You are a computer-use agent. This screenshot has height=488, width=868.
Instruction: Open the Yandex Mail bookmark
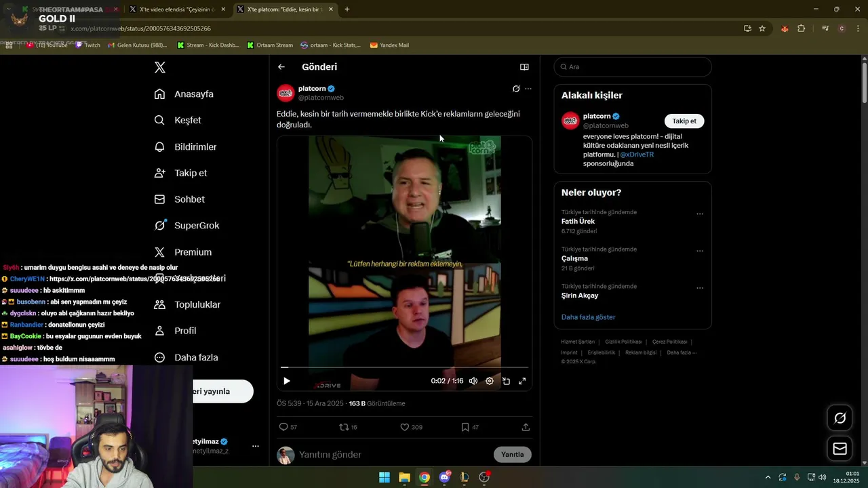tap(389, 45)
